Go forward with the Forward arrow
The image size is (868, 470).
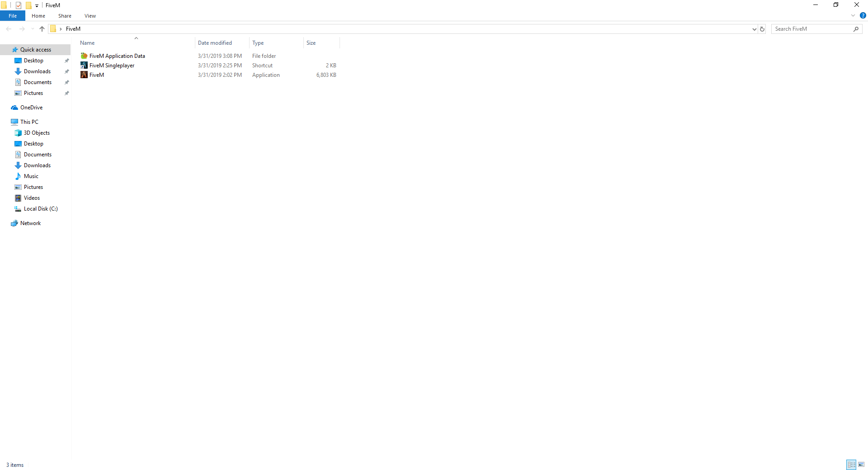point(22,29)
